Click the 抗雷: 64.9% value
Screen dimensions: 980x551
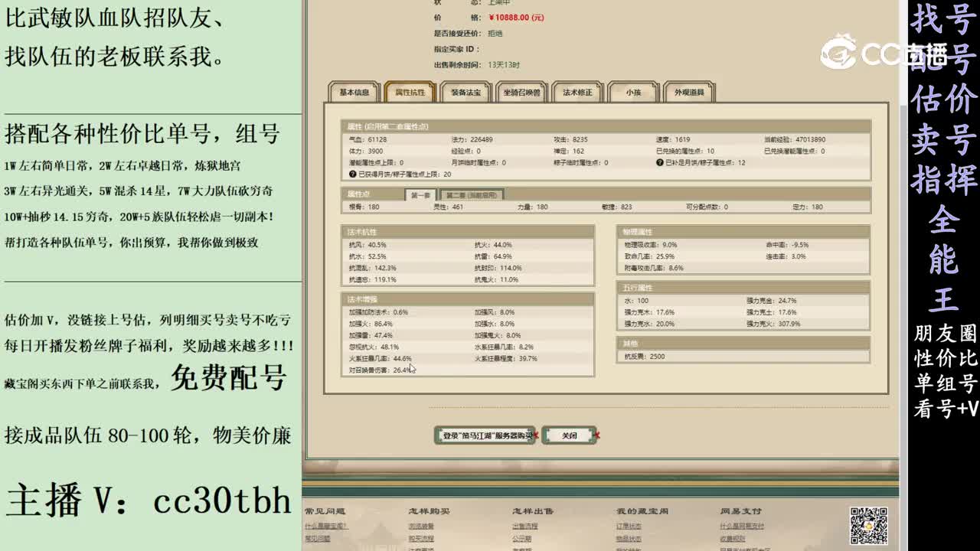pos(494,256)
